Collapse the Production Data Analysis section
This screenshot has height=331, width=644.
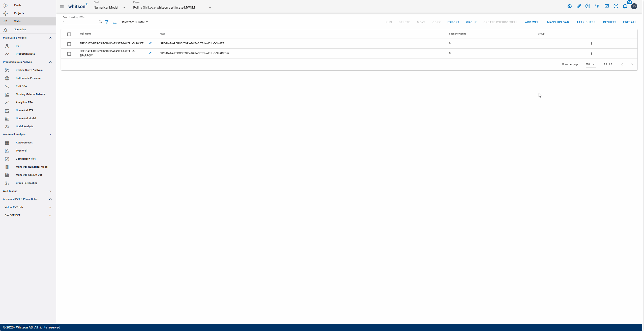point(50,62)
